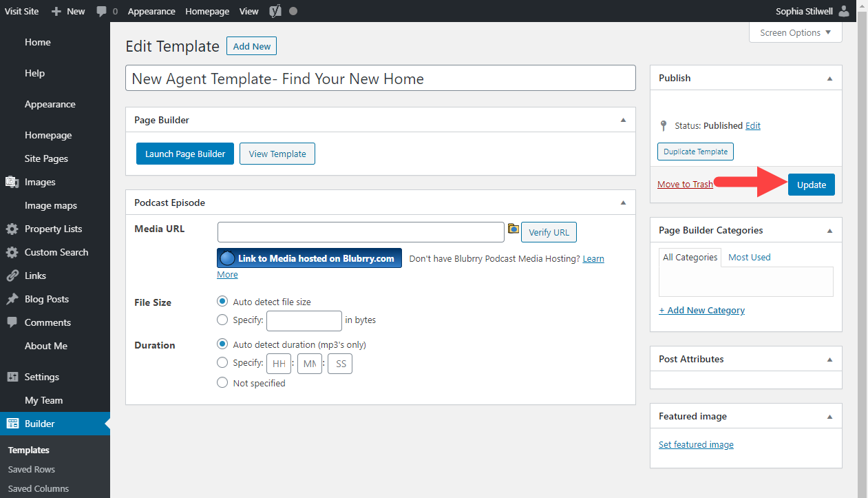This screenshot has width=868, height=498.
Task: Click the Property Lists gear icon
Action: pos(12,229)
